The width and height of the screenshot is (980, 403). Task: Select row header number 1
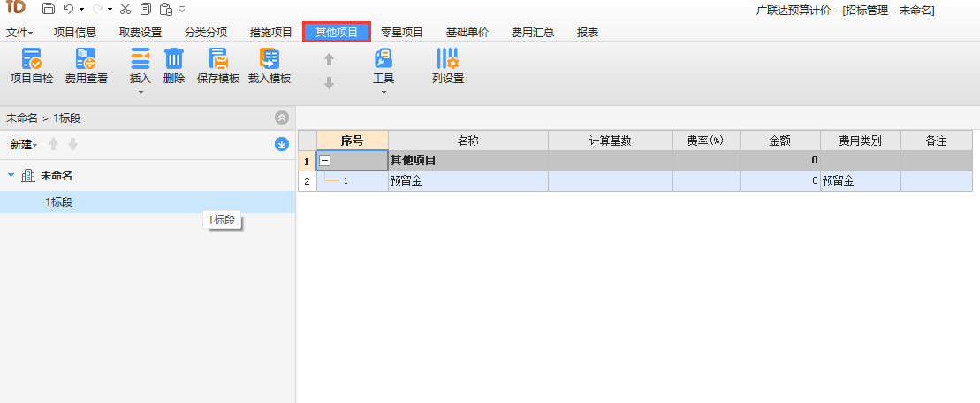click(307, 161)
